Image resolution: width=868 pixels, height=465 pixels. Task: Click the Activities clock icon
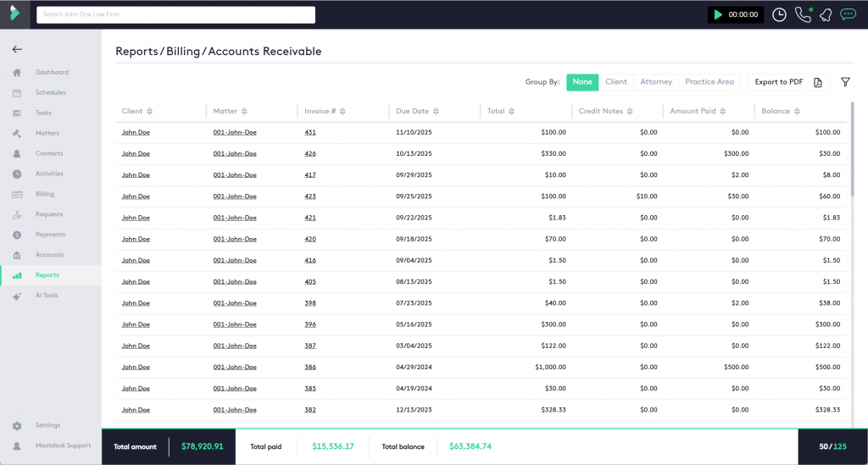click(x=17, y=174)
